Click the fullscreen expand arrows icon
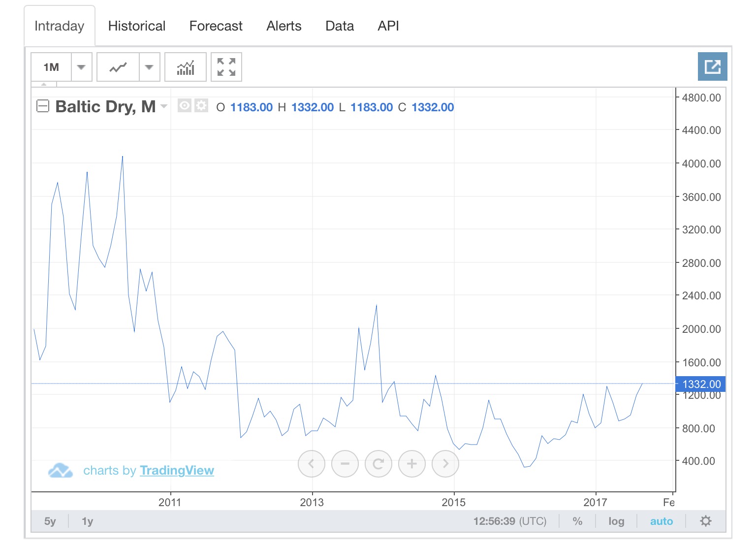Screen dimensions: 756x546 pyautogui.click(x=226, y=67)
